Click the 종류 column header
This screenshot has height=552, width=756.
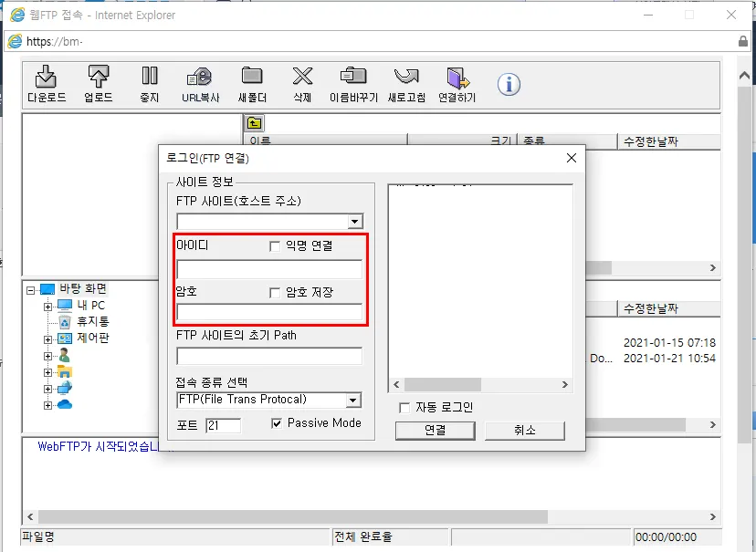tap(567, 140)
